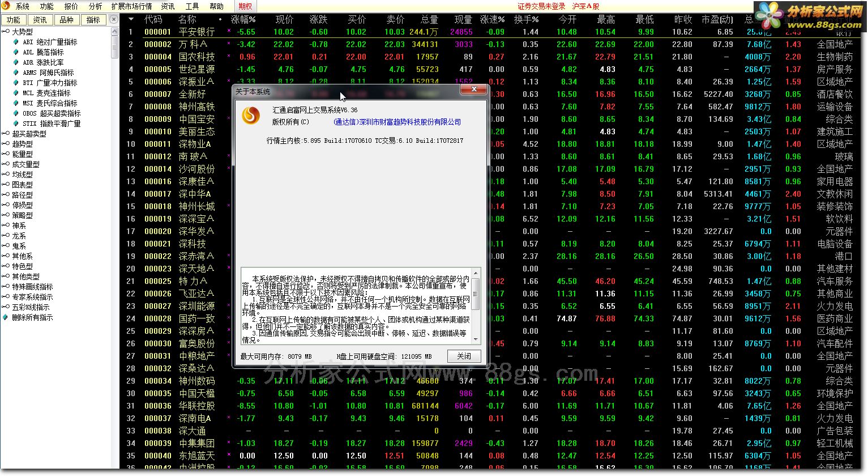Open the column dropdown arrow beside 代码
The width and height of the screenshot is (868, 476).
coord(131,19)
